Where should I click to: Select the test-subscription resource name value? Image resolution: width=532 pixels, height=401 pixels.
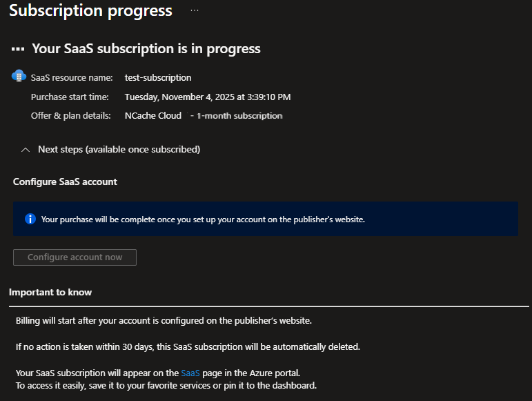pos(158,78)
